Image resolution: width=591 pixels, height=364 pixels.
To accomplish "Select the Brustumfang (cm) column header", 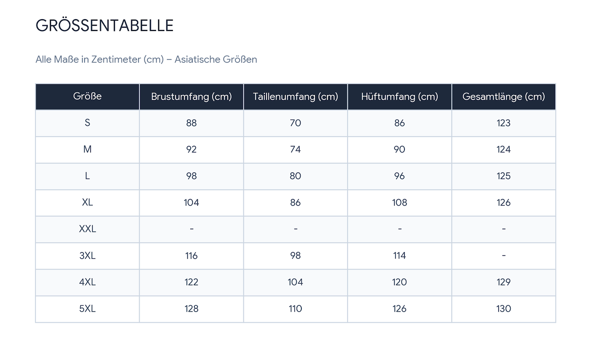I will tap(191, 97).
